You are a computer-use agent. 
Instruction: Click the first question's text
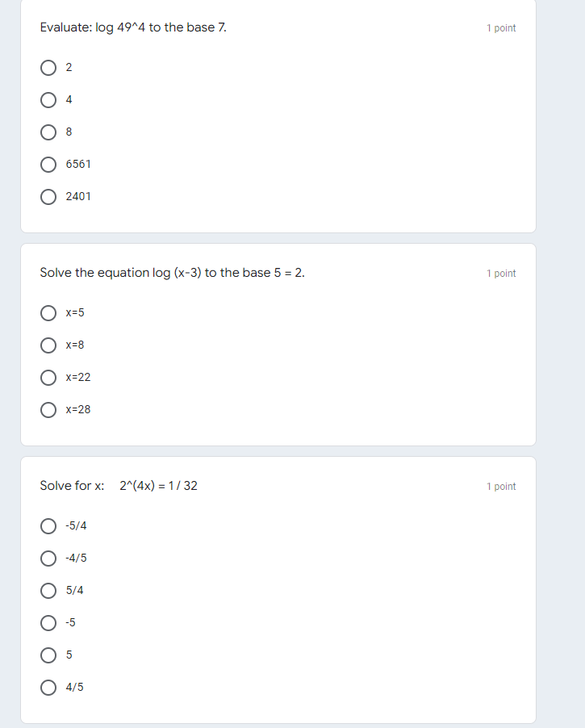click(x=133, y=27)
